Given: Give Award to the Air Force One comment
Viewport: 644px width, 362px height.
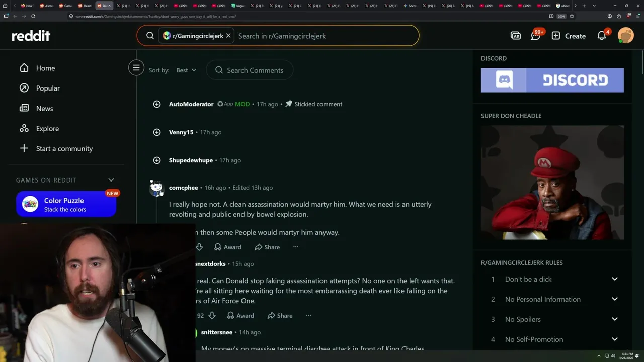Looking at the screenshot, I should point(240,315).
